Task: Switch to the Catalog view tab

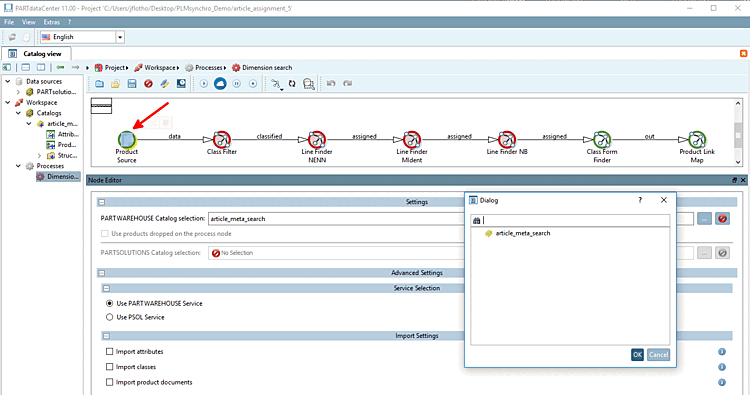Action: click(37, 54)
